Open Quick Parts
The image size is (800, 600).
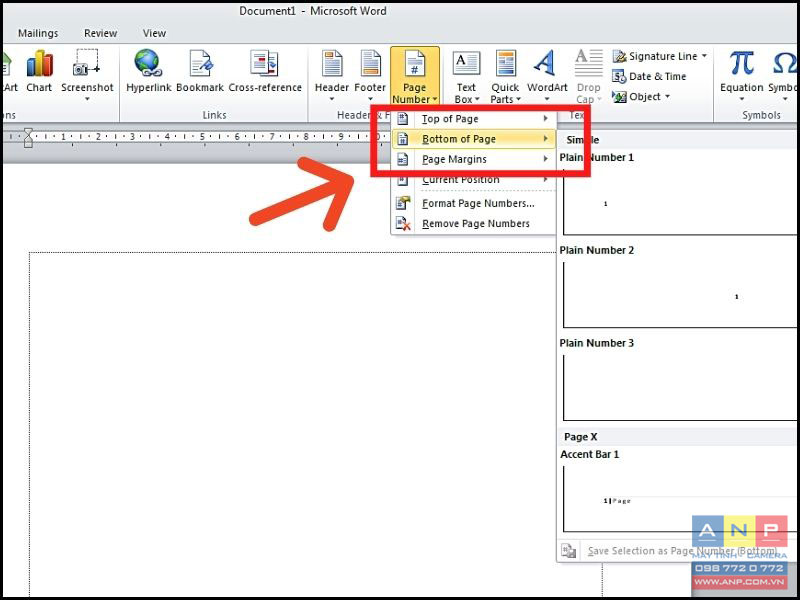tap(505, 77)
